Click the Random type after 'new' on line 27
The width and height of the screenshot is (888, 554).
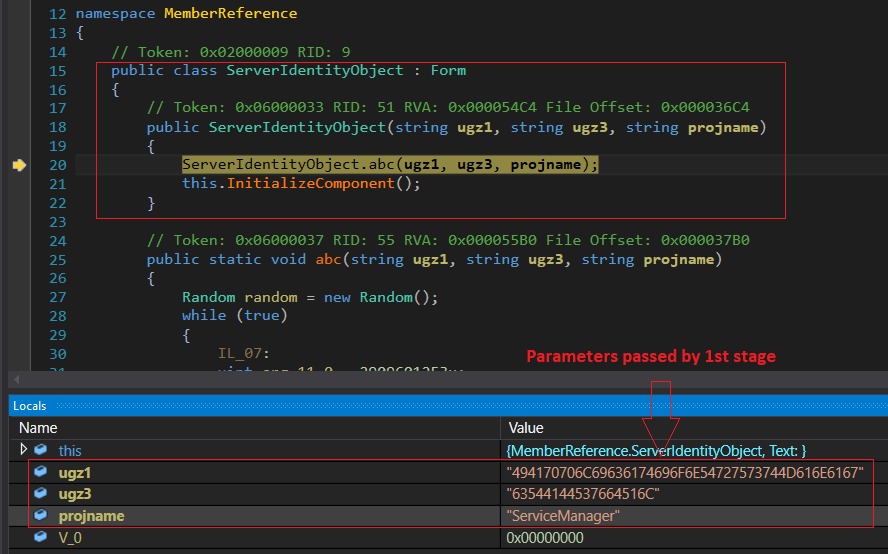tap(386, 297)
